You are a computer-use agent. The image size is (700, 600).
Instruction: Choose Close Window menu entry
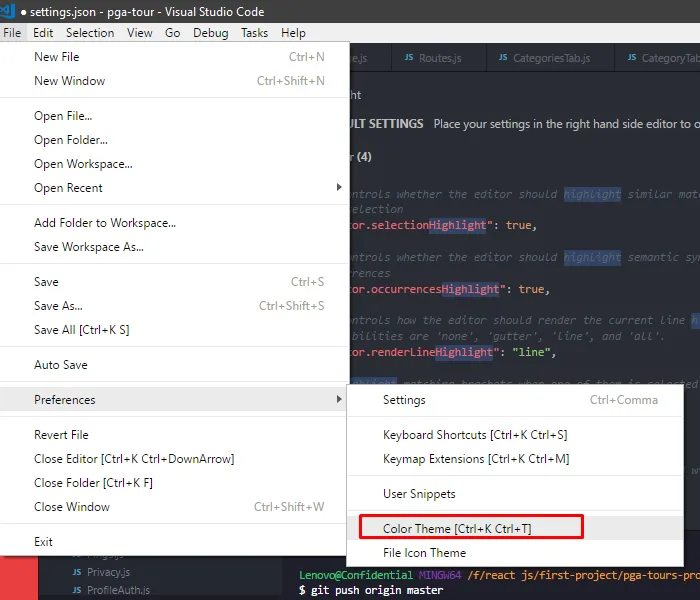pos(175,507)
